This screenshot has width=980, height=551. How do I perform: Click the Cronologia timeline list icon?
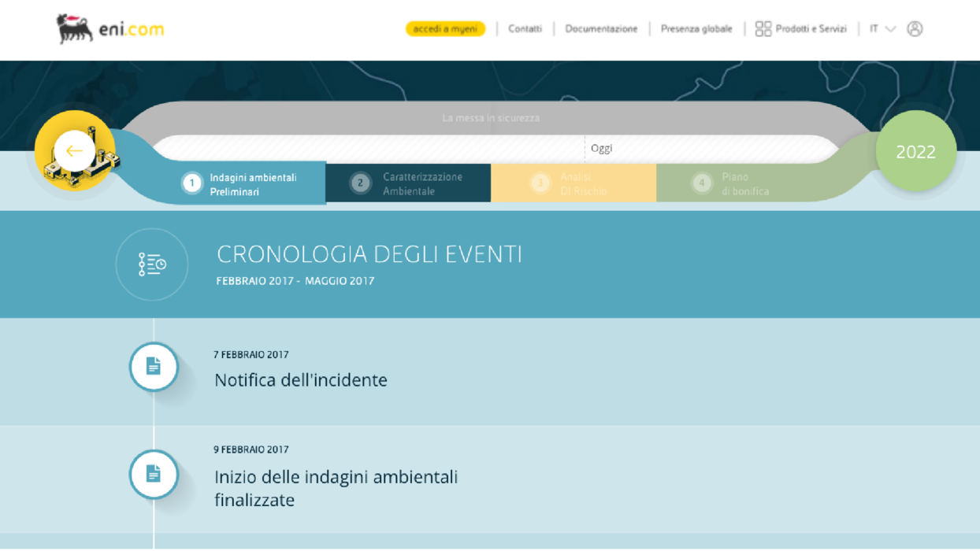(x=152, y=264)
